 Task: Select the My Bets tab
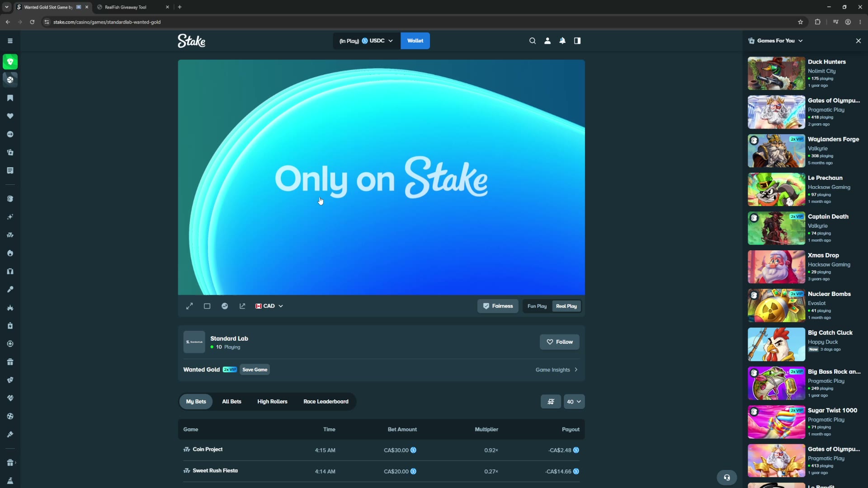(196, 402)
